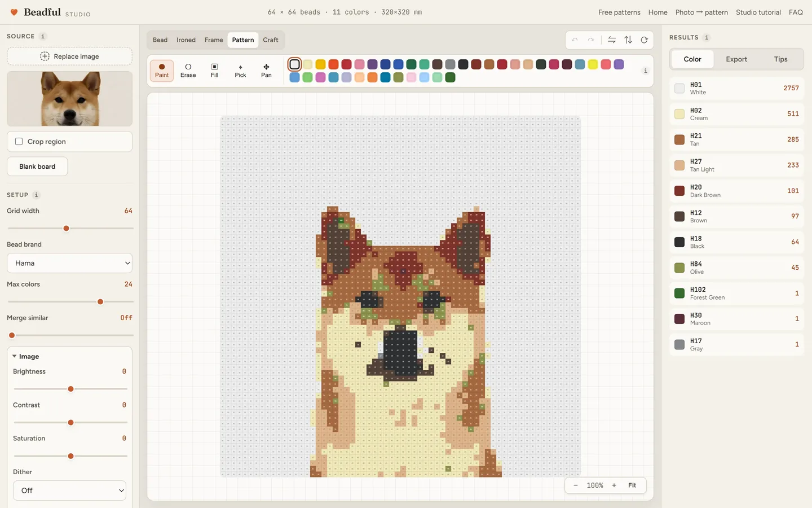Click the Replace image button
The height and width of the screenshot is (508, 812).
(x=70, y=56)
